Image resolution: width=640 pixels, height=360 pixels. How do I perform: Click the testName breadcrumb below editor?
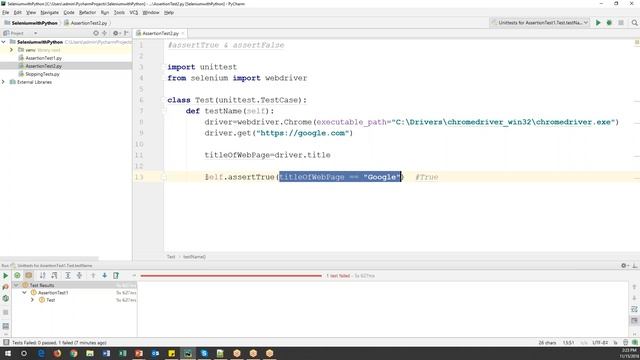click(x=194, y=257)
